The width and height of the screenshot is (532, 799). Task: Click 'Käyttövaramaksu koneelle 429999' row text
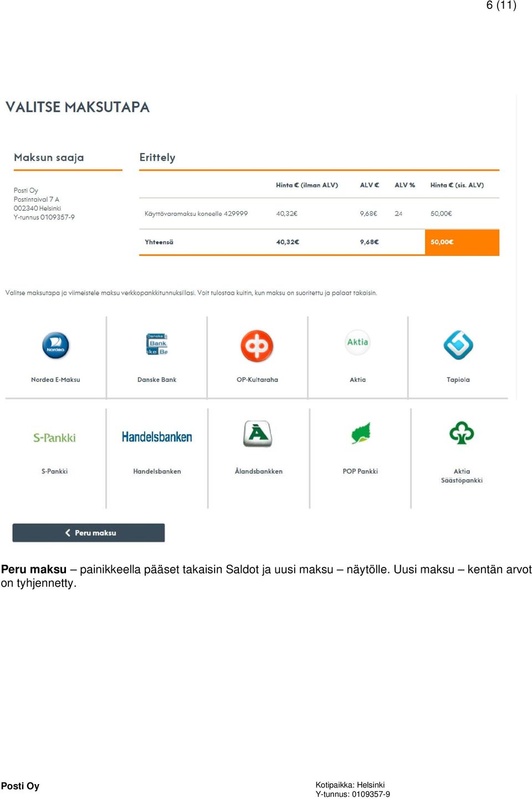[196, 213]
